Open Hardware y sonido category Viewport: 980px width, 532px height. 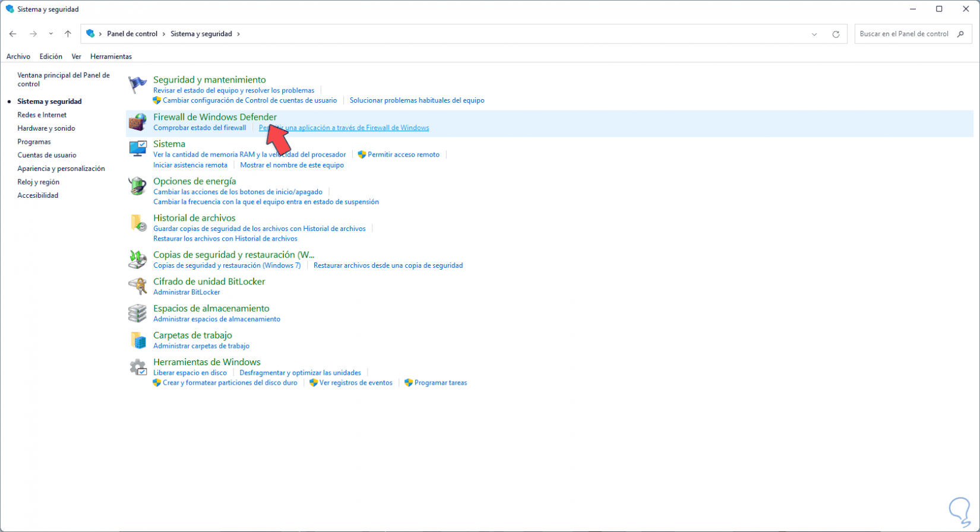pos(46,128)
